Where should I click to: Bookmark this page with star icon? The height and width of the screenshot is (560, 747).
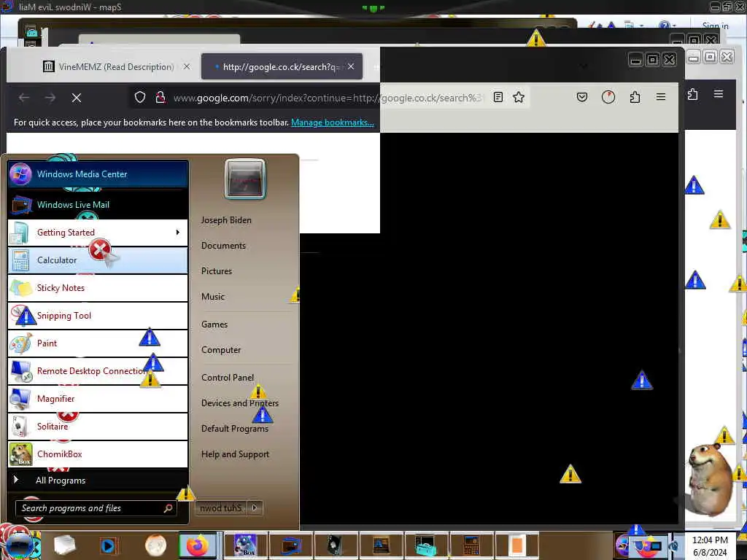pos(519,97)
